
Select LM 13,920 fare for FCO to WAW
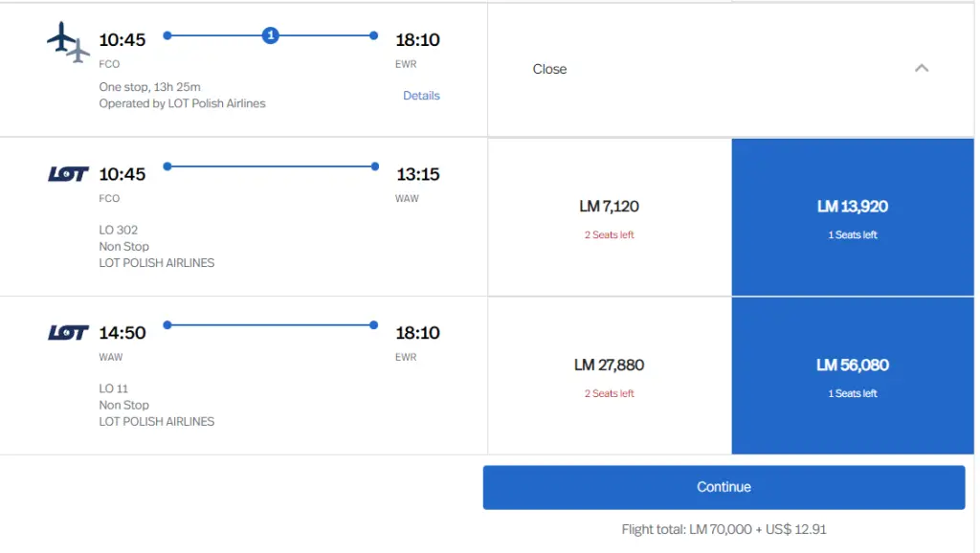tap(852, 216)
